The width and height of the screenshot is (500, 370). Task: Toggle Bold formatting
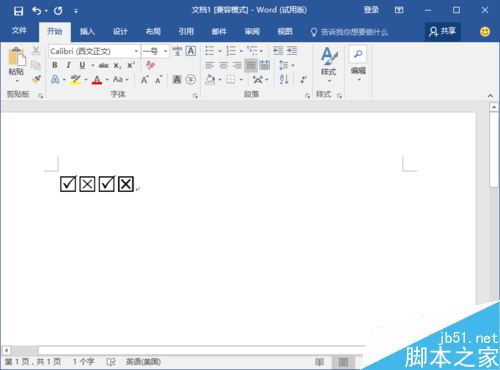(x=55, y=65)
